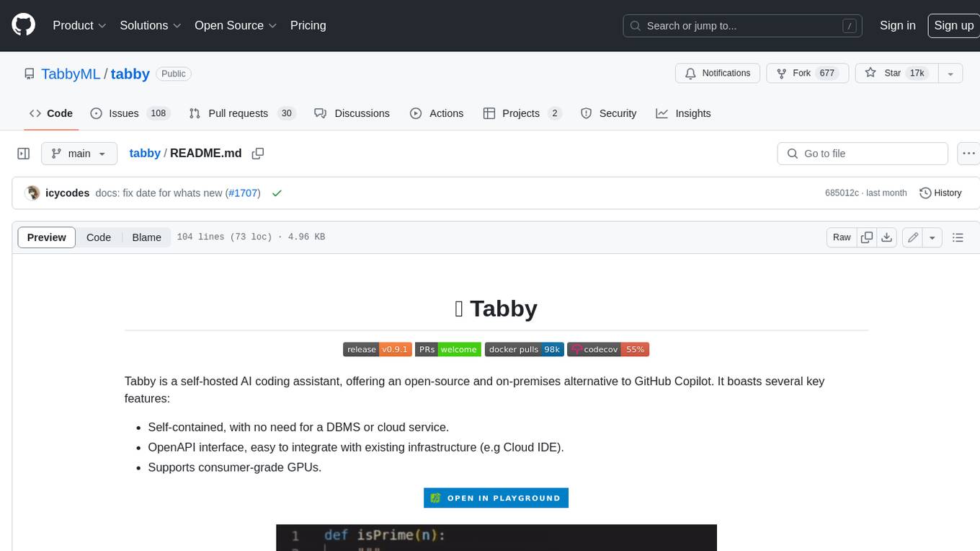Focus the Search or jump to field
The width and height of the screenshot is (980, 551).
(x=743, y=25)
